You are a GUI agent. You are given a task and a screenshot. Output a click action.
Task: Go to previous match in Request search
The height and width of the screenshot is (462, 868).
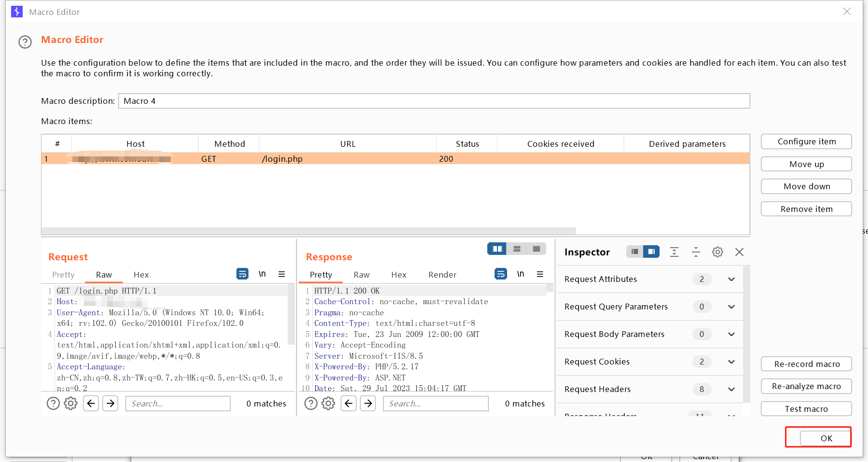(91, 403)
